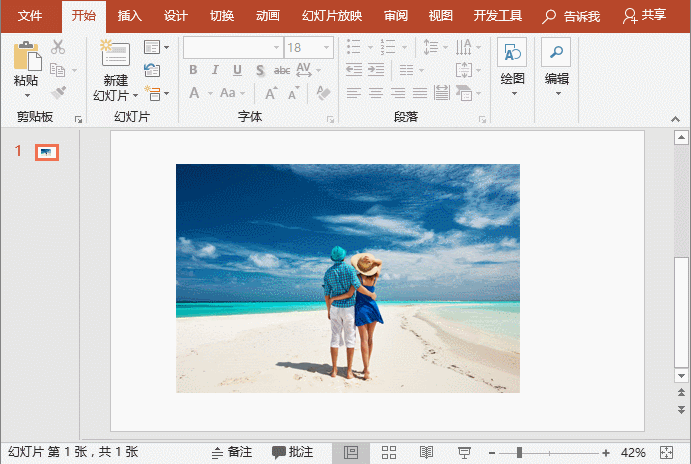Toggle Italic formatting
Screen dimensions: 691x464
215,70
